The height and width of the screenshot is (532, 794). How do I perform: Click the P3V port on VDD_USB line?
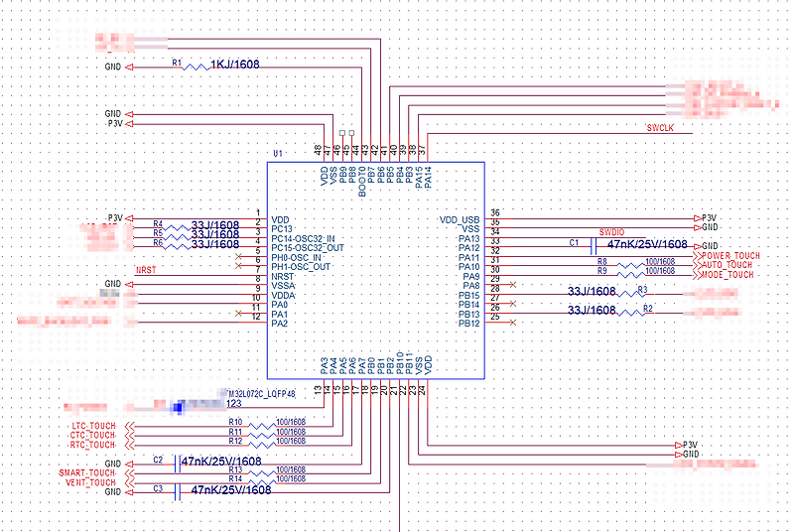tap(706, 218)
